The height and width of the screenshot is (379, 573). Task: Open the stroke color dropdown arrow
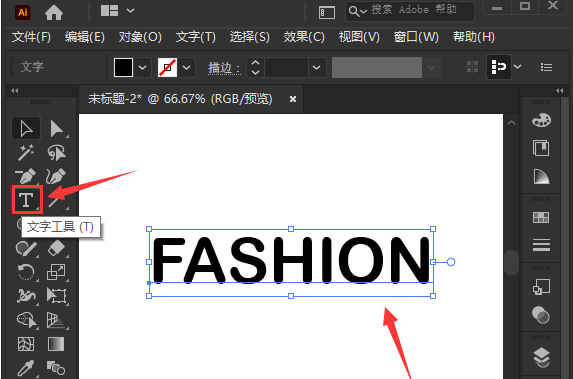[187, 68]
